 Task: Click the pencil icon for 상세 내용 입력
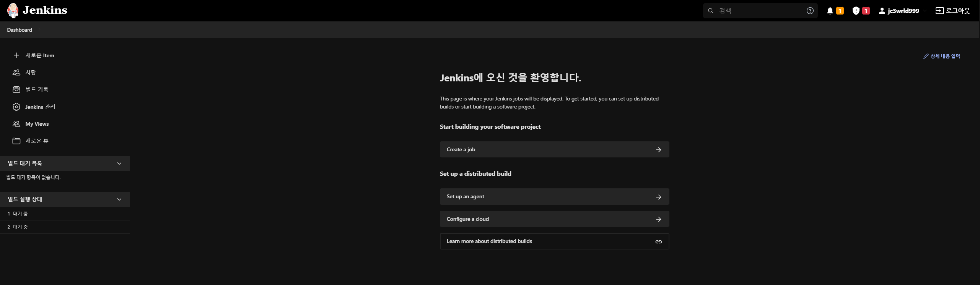coord(926,56)
